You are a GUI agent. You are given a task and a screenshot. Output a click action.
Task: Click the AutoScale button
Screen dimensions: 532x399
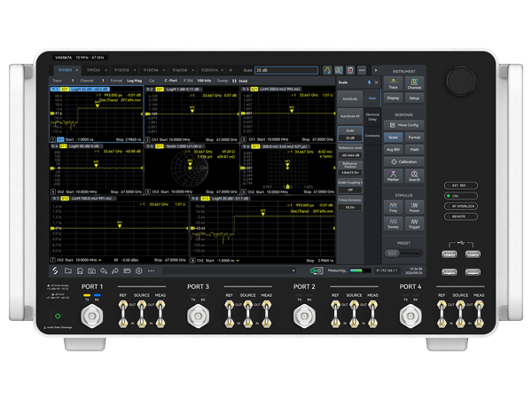350,98
